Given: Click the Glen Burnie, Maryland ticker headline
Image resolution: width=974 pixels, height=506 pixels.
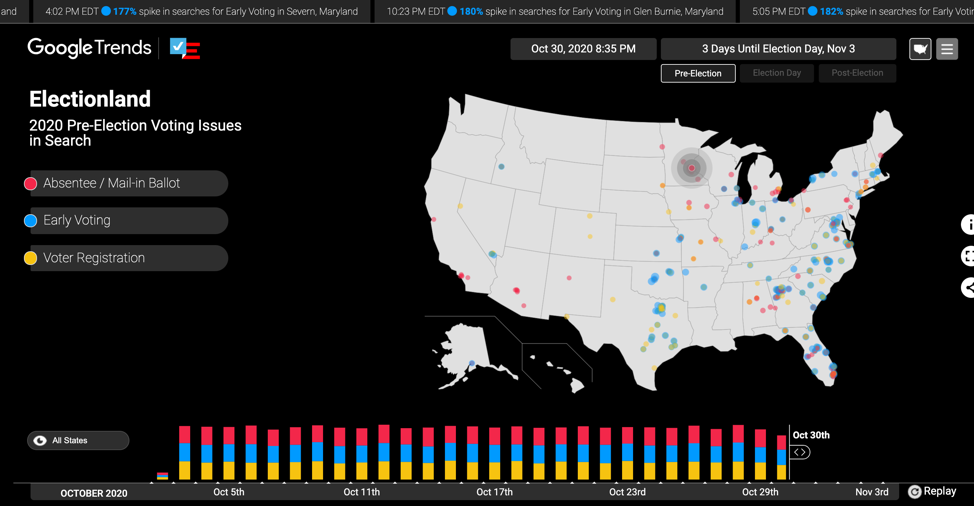Looking at the screenshot, I should [555, 11].
